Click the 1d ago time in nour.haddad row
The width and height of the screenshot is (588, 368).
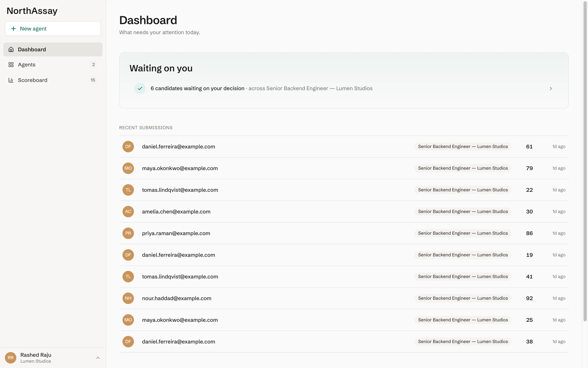coord(559,298)
